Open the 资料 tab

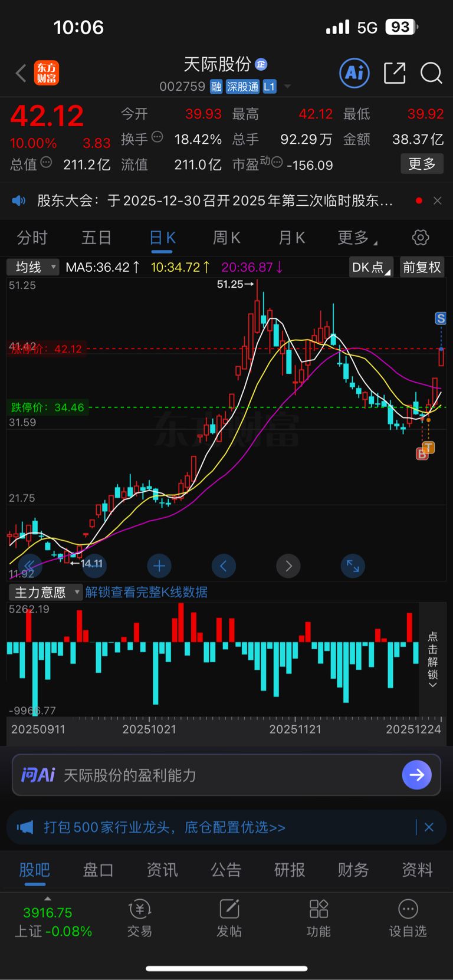coord(417,870)
